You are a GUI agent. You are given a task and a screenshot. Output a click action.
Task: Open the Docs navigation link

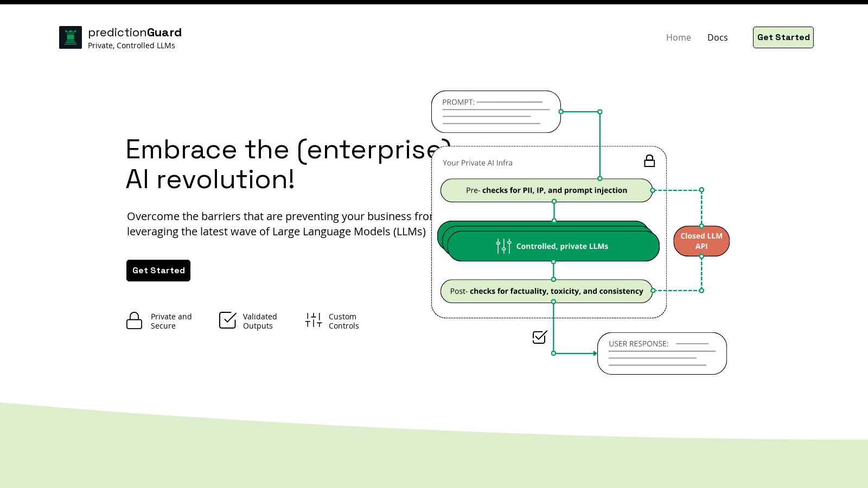point(717,37)
